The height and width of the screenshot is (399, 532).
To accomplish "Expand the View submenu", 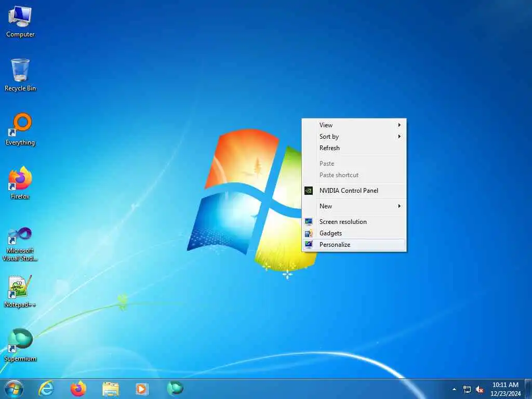I will pyautogui.click(x=354, y=125).
